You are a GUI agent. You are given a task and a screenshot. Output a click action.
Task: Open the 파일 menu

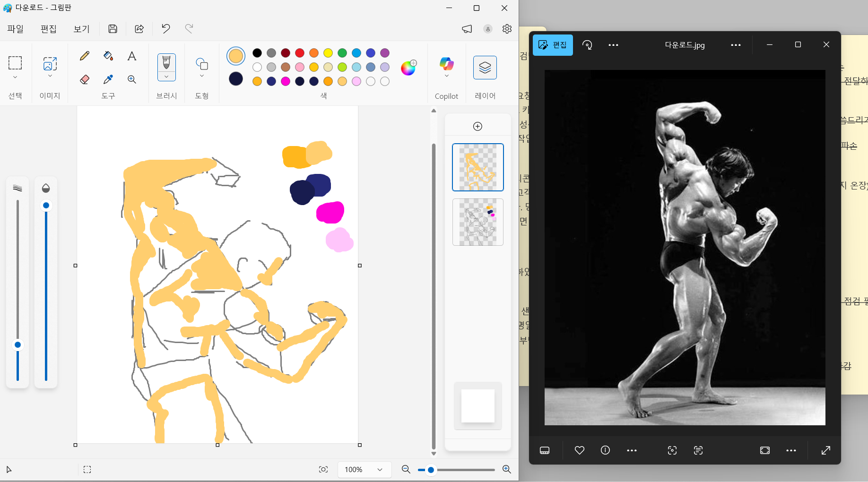click(x=15, y=29)
